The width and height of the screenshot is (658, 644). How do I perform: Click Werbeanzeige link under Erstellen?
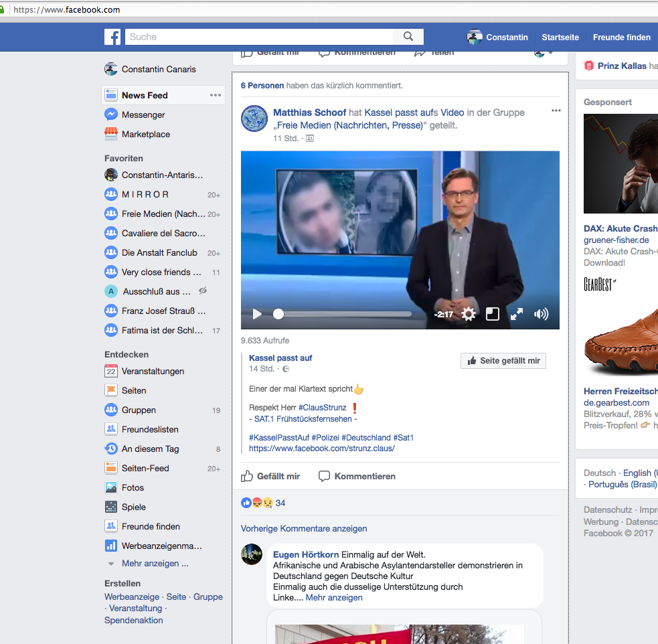(132, 596)
